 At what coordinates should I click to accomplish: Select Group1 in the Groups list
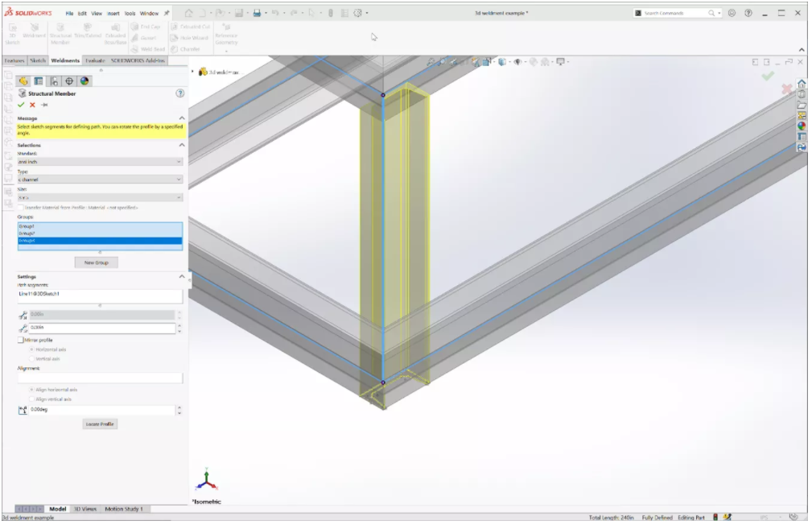(x=100, y=226)
